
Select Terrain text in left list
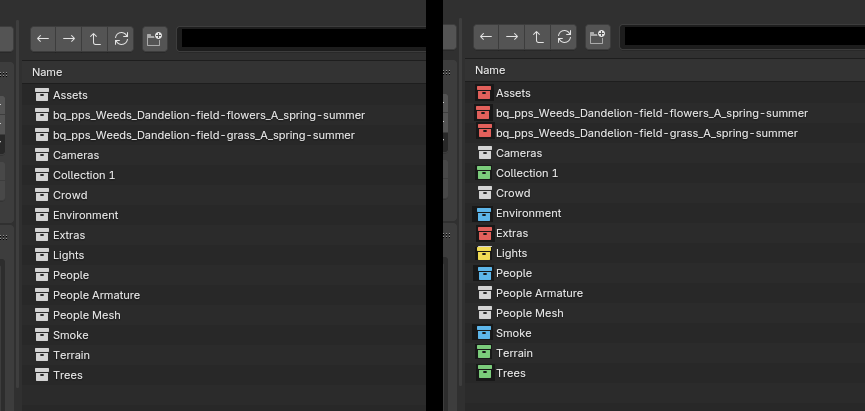pyautogui.click(x=71, y=355)
